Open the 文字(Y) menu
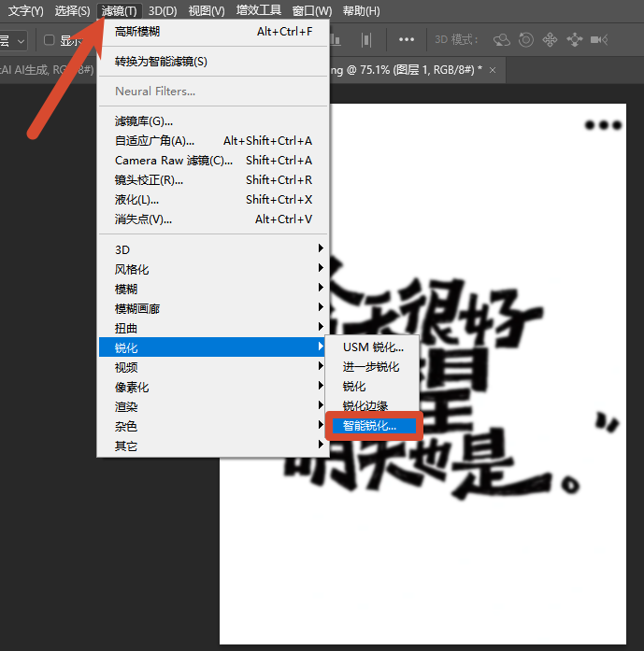The image size is (644, 651). pos(25,11)
